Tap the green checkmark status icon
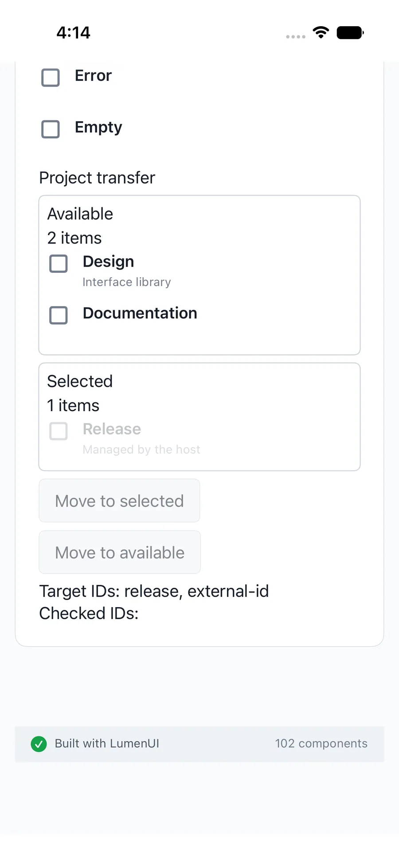Screen dimensions: 399x868 click(39, 744)
